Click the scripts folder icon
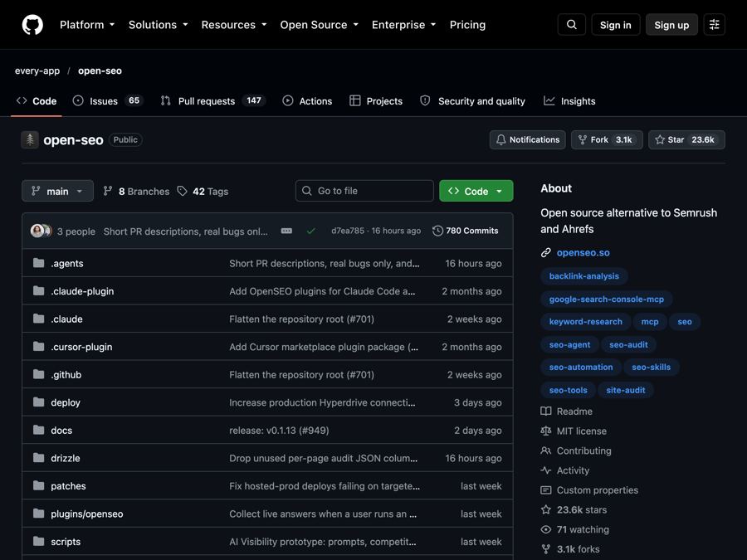Image resolution: width=747 pixels, height=560 pixels. (x=38, y=542)
